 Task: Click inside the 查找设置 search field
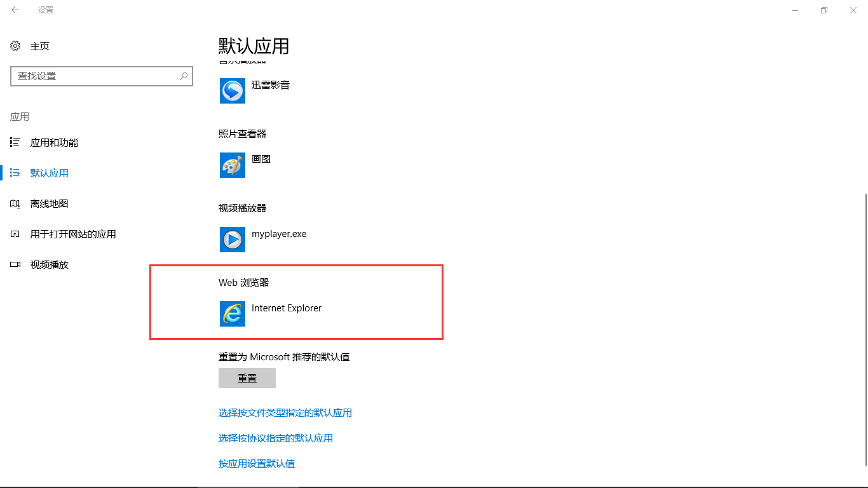[95, 76]
